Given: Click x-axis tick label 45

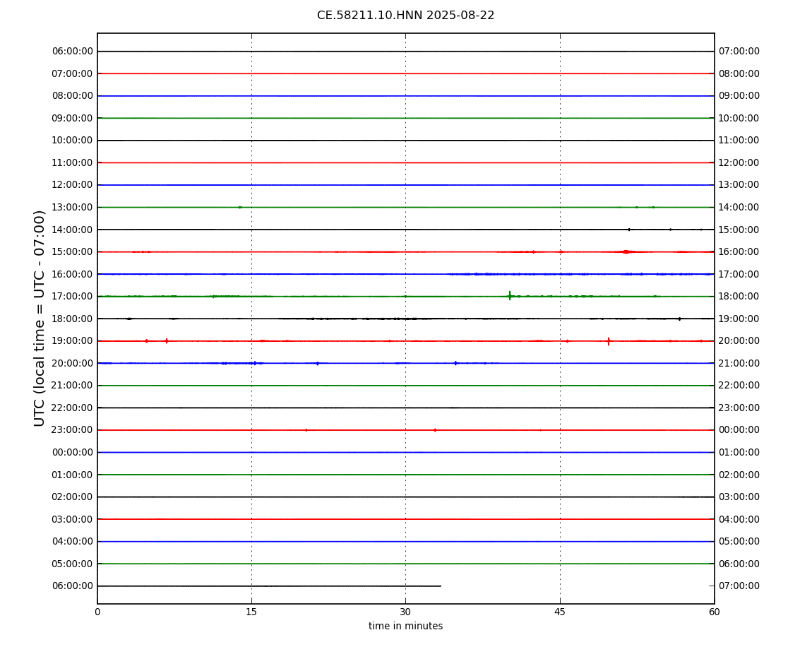Looking at the screenshot, I should pyautogui.click(x=560, y=612).
